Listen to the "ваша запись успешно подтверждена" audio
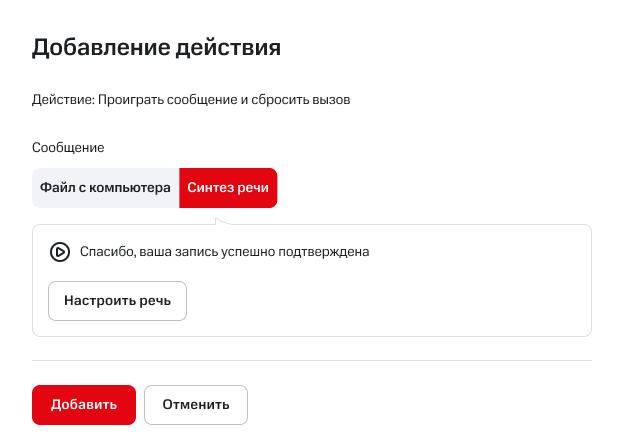The height and width of the screenshot is (438, 624). pos(59,252)
